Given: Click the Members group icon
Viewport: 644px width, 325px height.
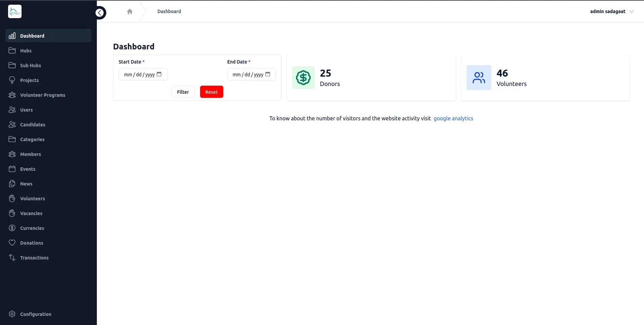Looking at the screenshot, I should pyautogui.click(x=12, y=154).
